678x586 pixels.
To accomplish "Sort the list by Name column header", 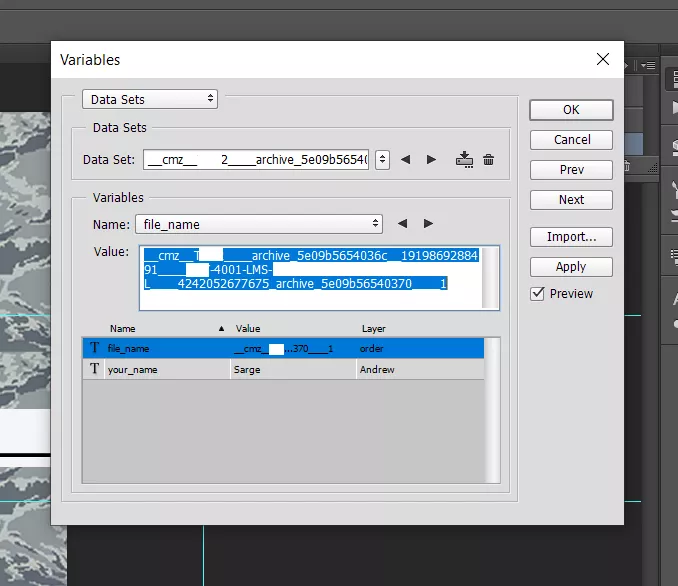I will tap(123, 328).
